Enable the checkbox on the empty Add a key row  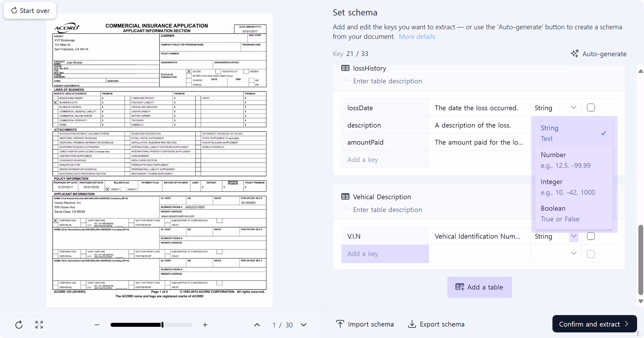(591, 254)
